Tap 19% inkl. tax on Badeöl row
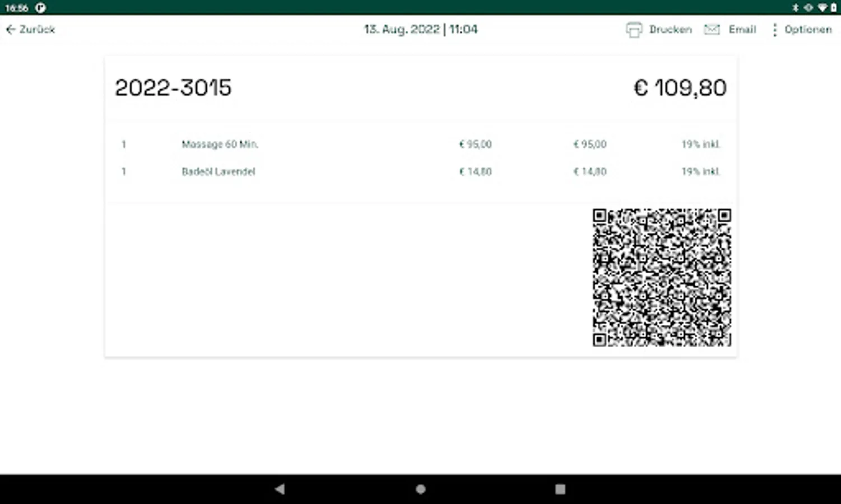This screenshot has width=841, height=504. point(701,172)
